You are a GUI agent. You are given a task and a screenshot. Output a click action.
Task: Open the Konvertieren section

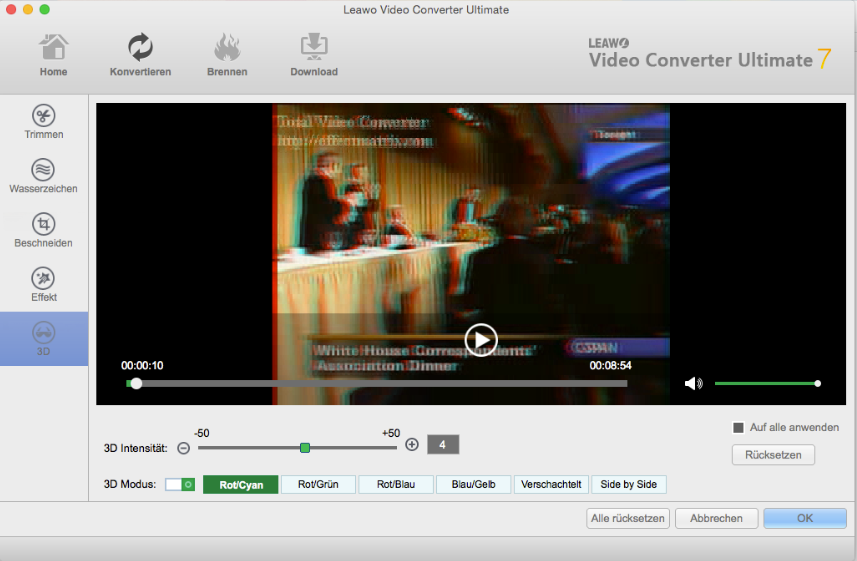pyautogui.click(x=140, y=55)
